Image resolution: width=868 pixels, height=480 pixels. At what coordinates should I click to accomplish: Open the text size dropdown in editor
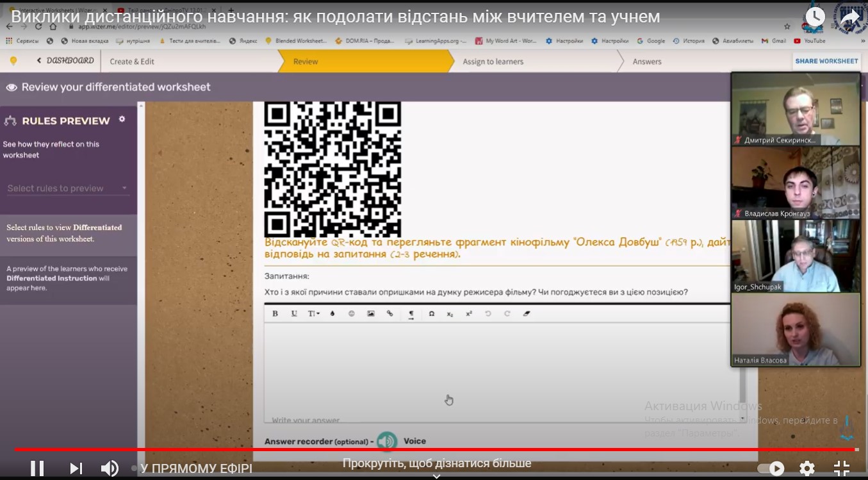coord(314,313)
